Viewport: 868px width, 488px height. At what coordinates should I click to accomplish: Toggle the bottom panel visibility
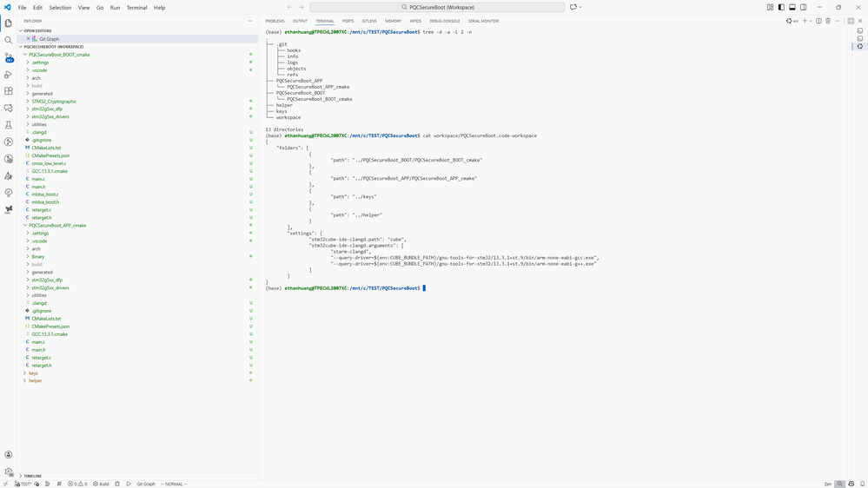point(792,7)
